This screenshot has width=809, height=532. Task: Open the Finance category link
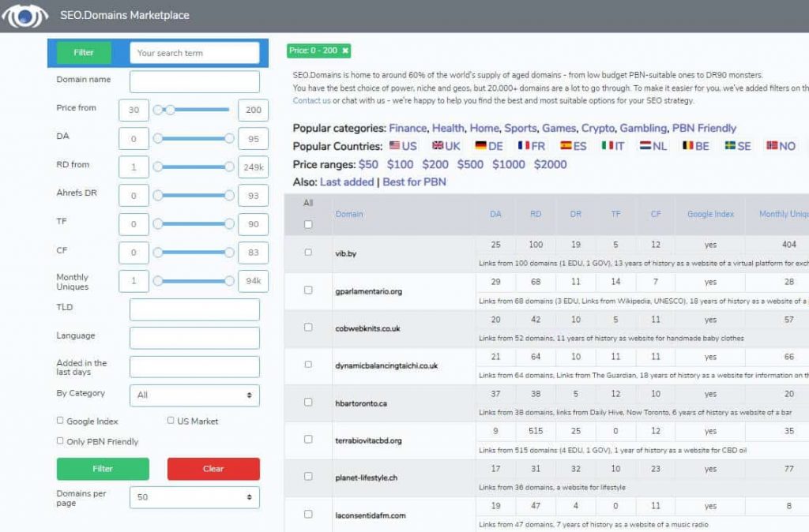coord(408,128)
